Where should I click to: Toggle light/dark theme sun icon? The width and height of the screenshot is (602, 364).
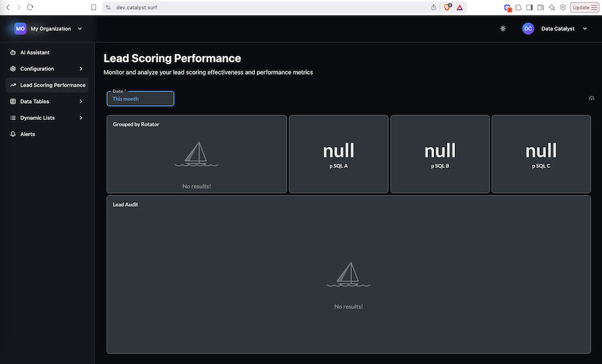[x=503, y=28]
